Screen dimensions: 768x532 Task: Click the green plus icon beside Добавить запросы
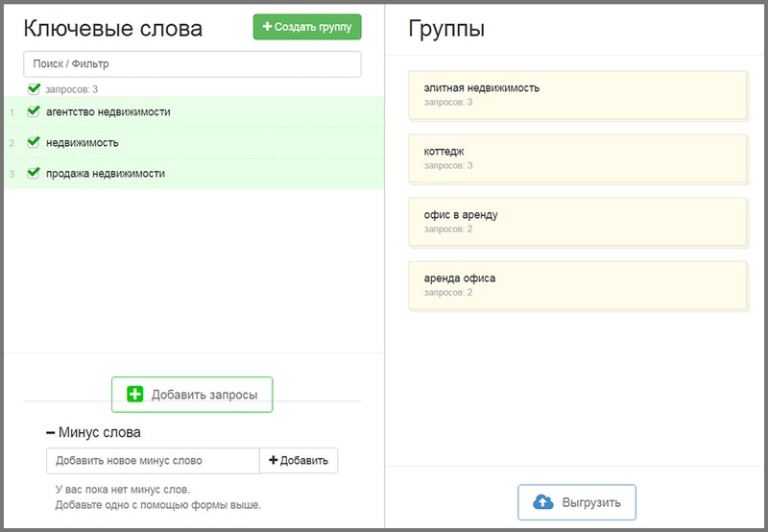[135, 395]
